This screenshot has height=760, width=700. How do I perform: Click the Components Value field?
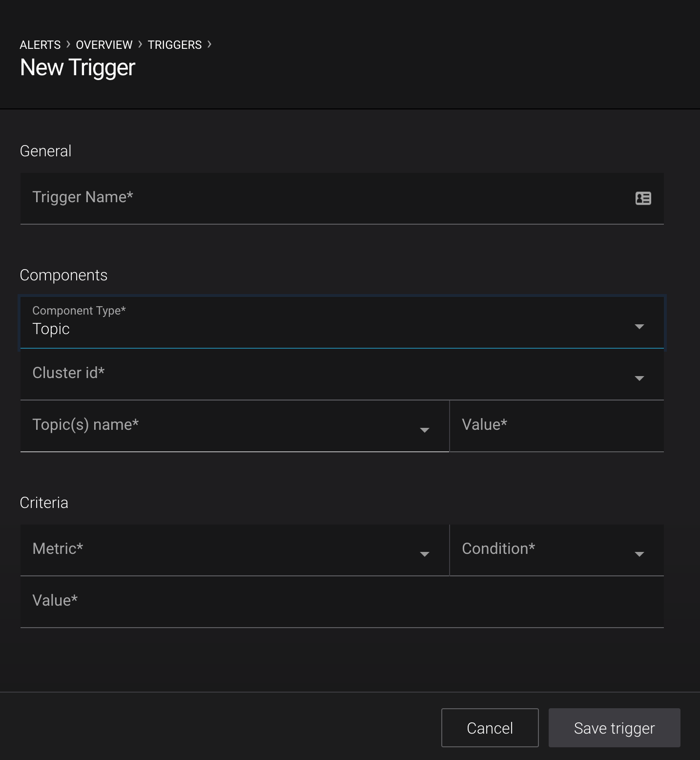point(556,426)
